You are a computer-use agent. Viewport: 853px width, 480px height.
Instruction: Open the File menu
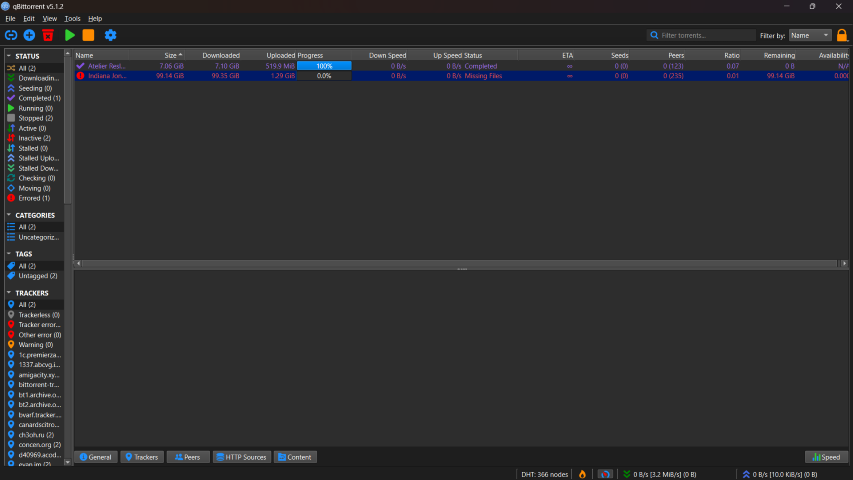click(10, 19)
